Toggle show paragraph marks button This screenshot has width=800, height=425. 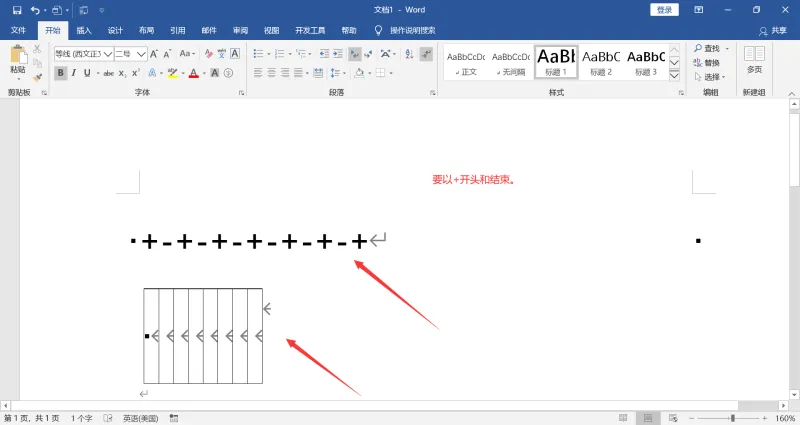[x=426, y=54]
